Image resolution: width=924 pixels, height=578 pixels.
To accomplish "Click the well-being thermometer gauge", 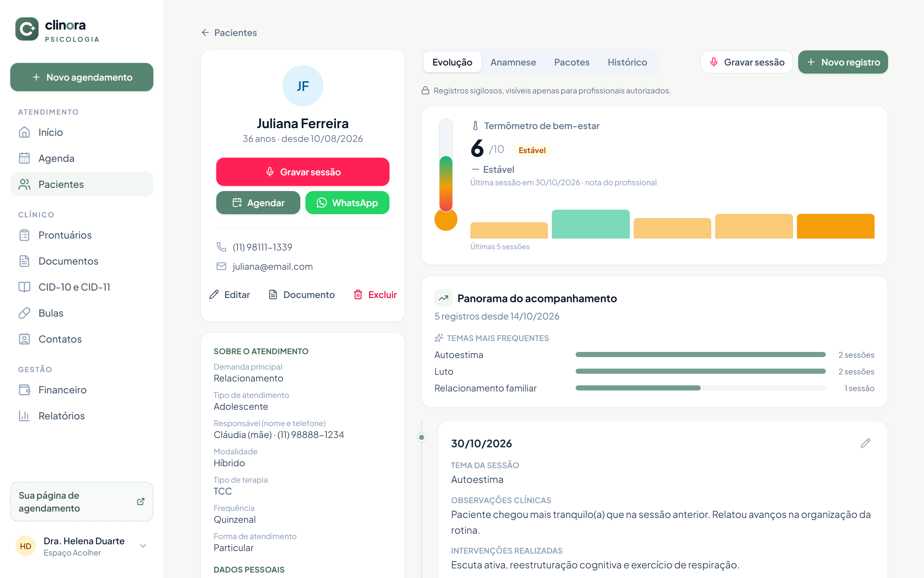I will [x=446, y=175].
